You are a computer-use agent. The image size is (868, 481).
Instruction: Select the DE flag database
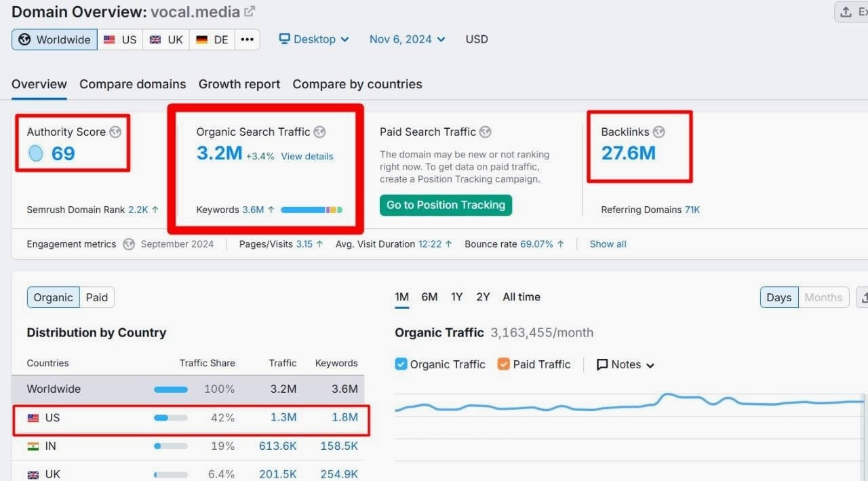click(212, 39)
